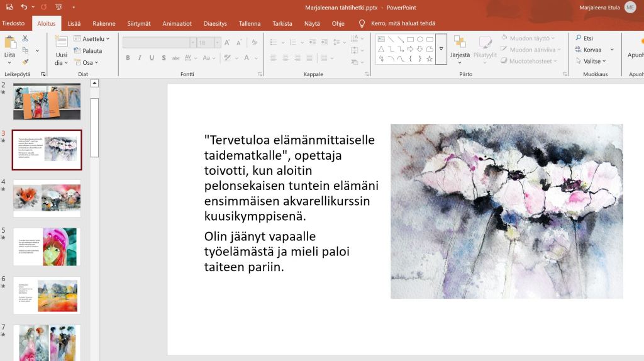Select the oval shape
The width and height of the screenshot is (644, 361).
(x=419, y=40)
